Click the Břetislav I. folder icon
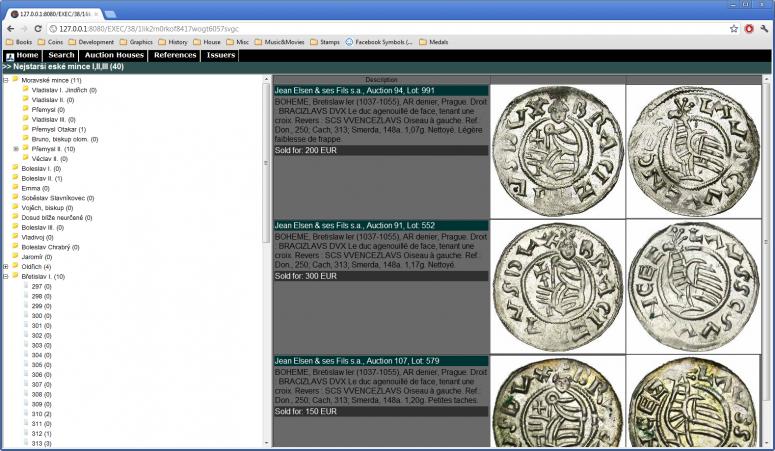 [15, 275]
